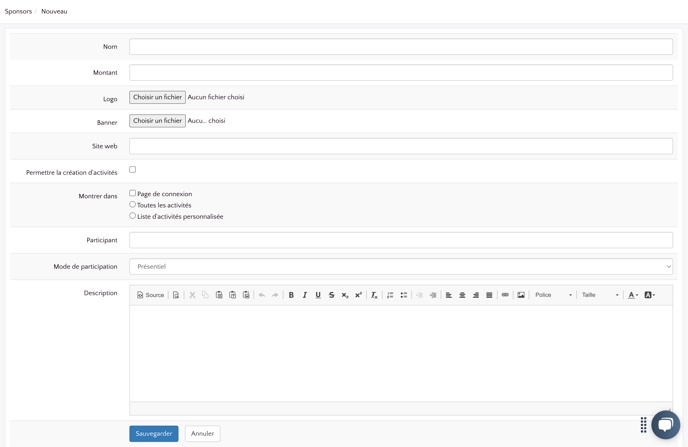
Task: Click into the Nom input field
Action: (x=400, y=47)
